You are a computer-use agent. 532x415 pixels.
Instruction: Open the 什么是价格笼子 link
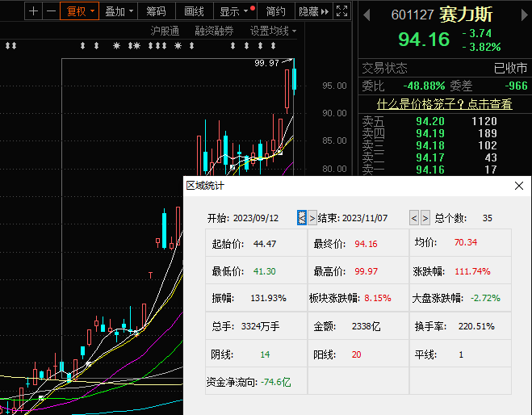point(444,103)
